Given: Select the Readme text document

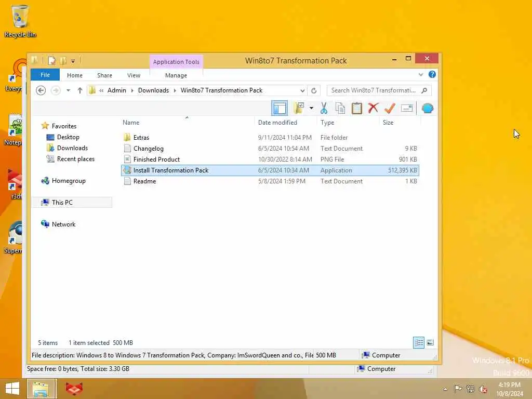Looking at the screenshot, I should 144,181.
